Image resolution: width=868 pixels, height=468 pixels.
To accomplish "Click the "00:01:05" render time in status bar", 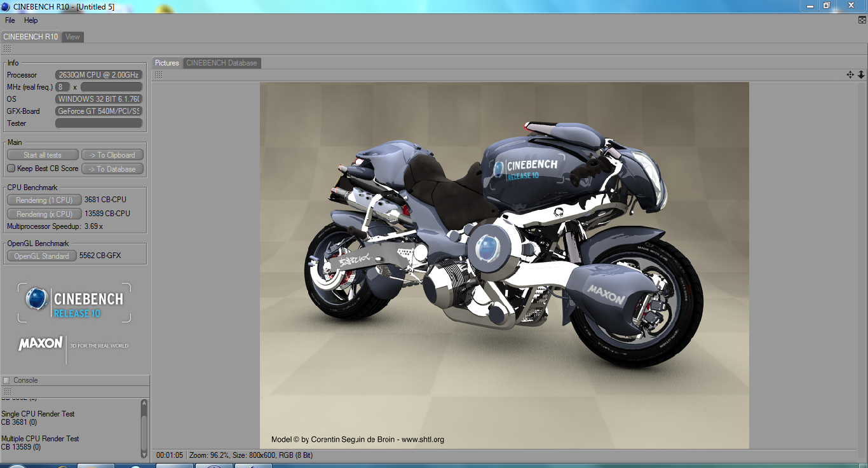I will click(x=170, y=455).
